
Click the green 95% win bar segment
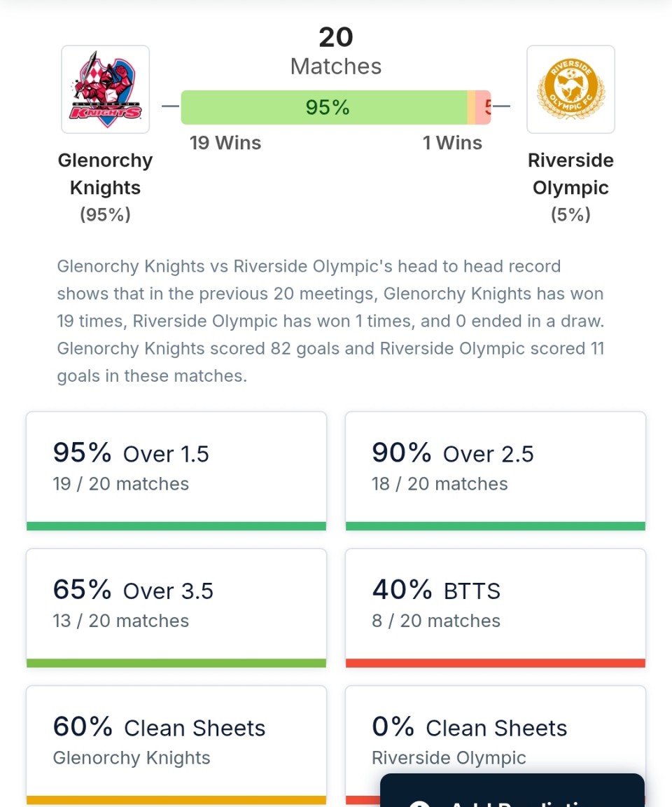323,107
